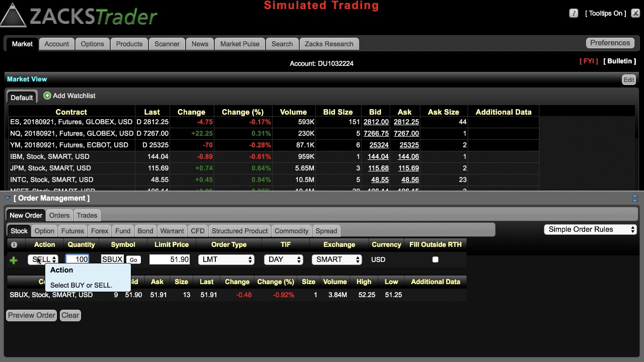644x362 pixels.
Task: Click the Clear order button
Action: click(x=70, y=315)
